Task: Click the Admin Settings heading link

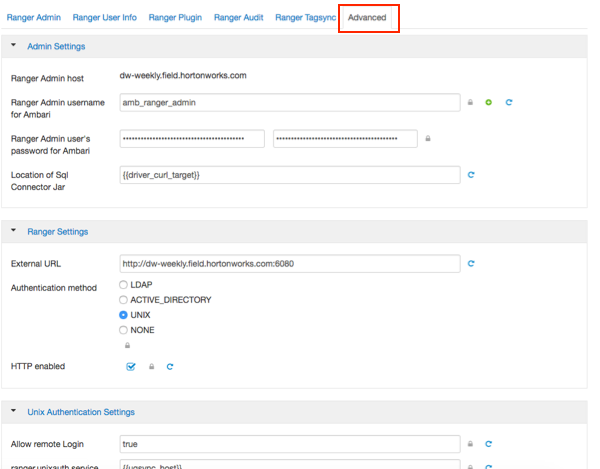Action: tap(56, 46)
